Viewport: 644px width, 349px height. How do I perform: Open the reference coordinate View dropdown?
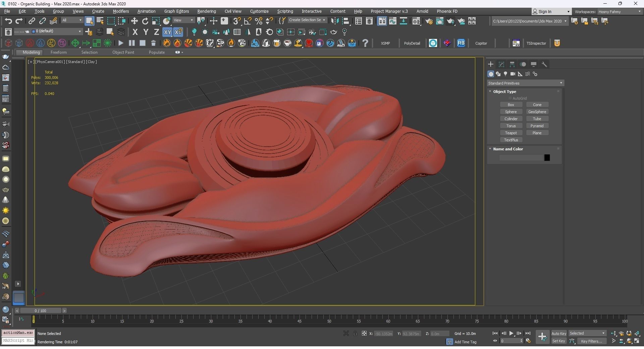pyautogui.click(x=183, y=20)
